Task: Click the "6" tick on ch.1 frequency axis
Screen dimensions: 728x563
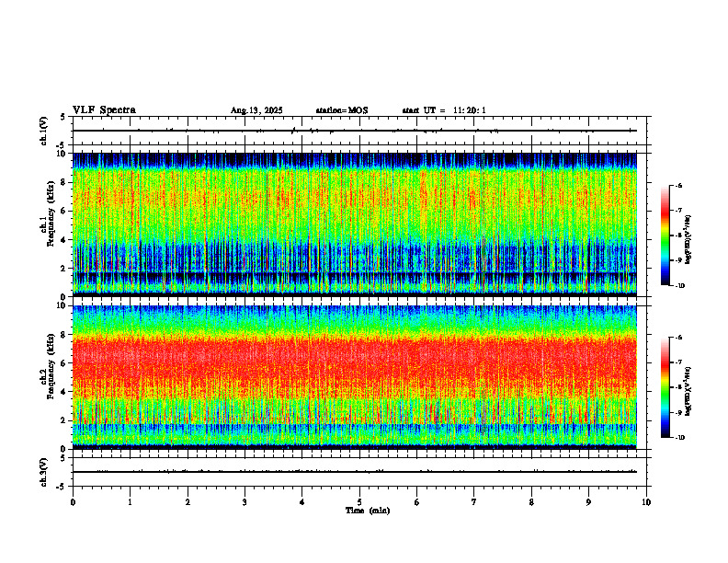Action: 63,211
